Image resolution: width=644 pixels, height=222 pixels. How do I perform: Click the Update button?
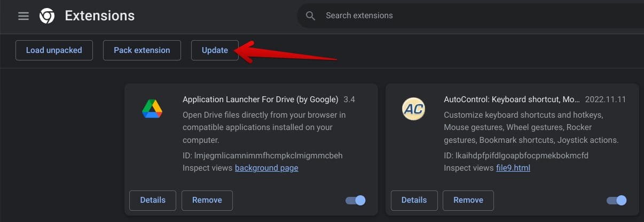215,50
